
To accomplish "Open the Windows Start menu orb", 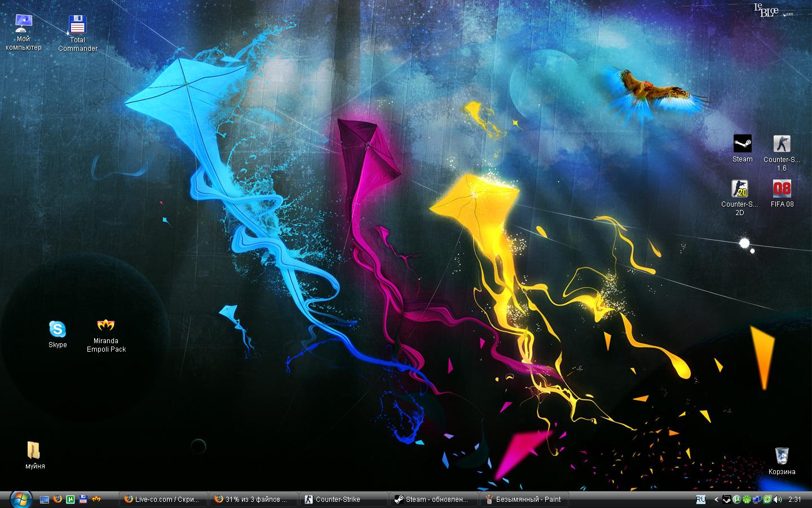I will (20, 499).
